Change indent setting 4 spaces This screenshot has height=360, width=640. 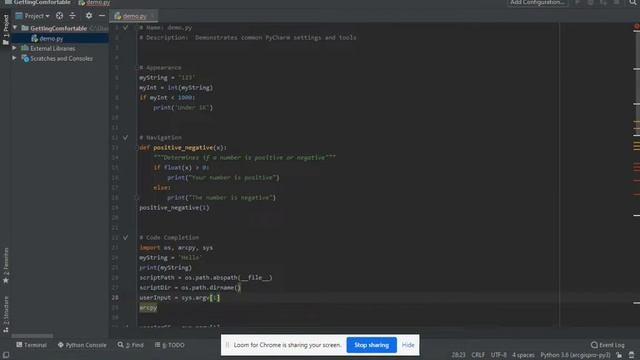[523, 355]
